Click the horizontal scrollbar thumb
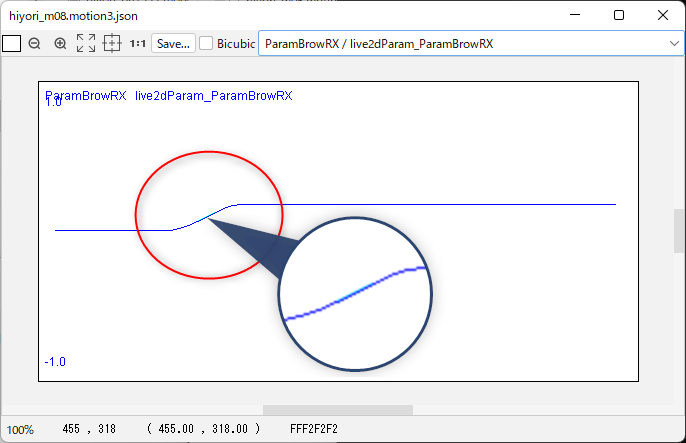This screenshot has height=443, width=686. point(337,410)
